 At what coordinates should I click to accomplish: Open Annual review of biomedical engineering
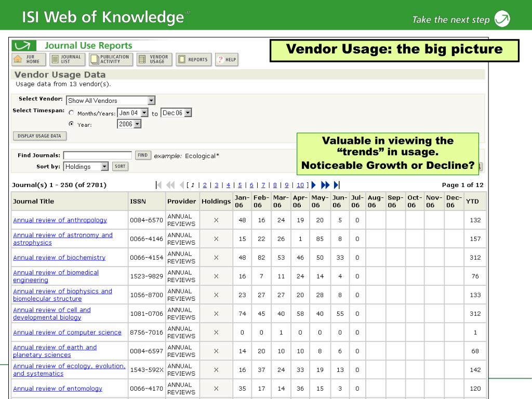point(56,276)
